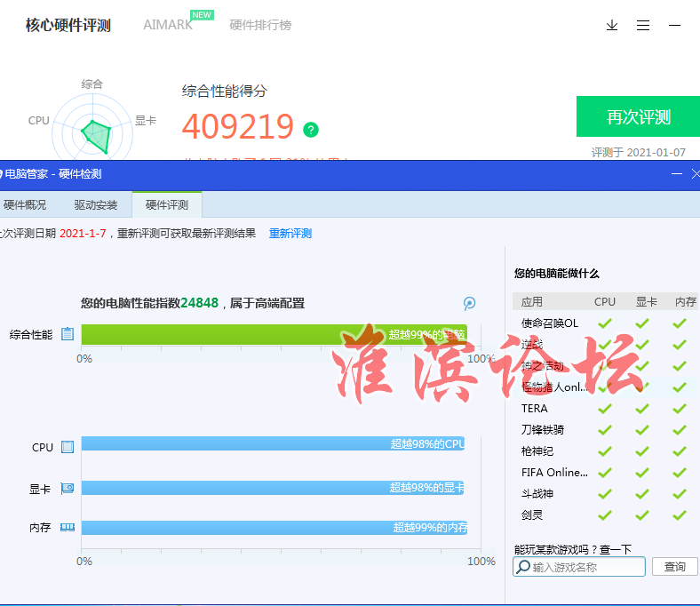
Task: Click the 显卡 graphics card icon
Action: click(68, 488)
